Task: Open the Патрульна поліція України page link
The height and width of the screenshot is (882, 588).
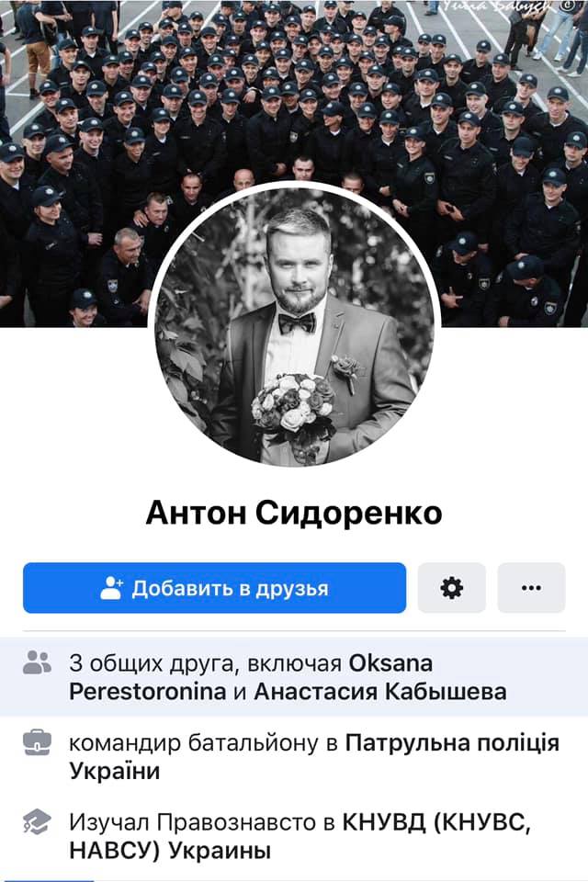Action: click(314, 756)
